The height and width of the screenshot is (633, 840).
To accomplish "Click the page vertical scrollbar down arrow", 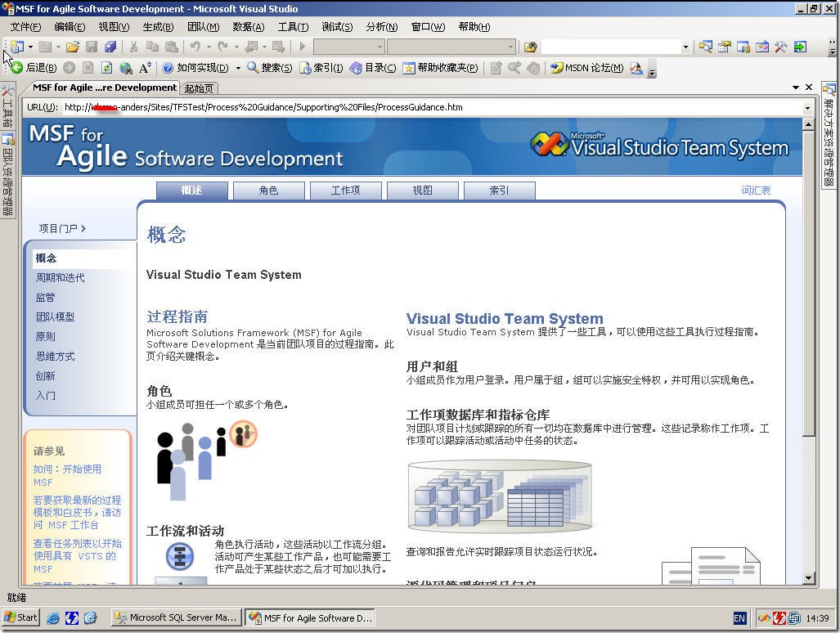I will (x=808, y=578).
